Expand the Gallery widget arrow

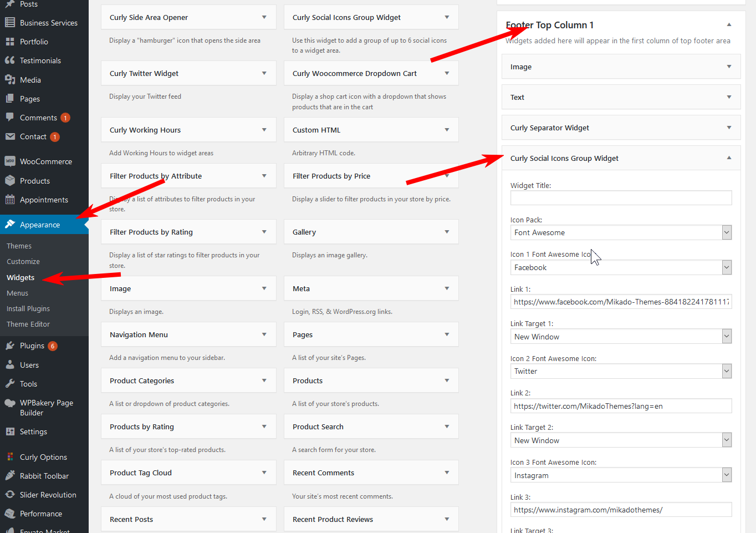coord(447,232)
